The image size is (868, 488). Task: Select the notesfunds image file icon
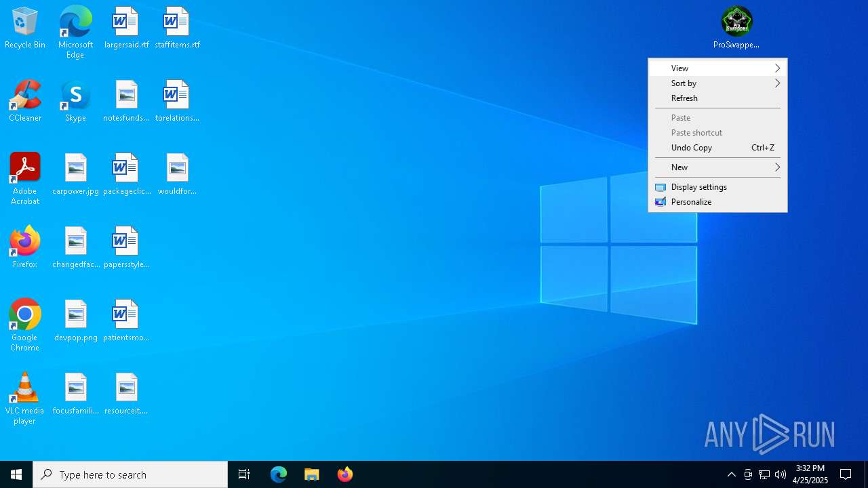point(126,101)
